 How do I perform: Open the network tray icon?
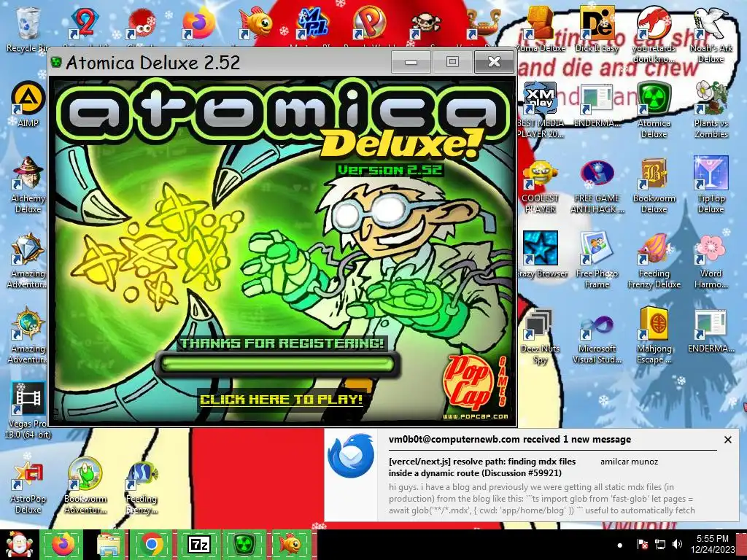(659, 544)
